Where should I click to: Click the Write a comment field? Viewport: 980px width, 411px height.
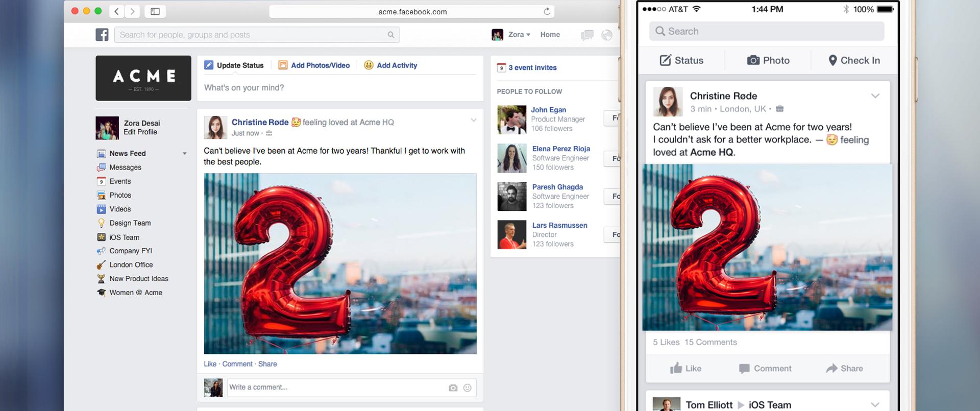352,388
